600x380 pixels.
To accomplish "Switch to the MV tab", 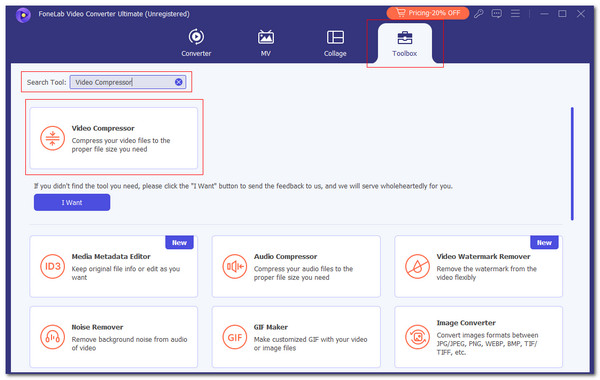I will (266, 43).
